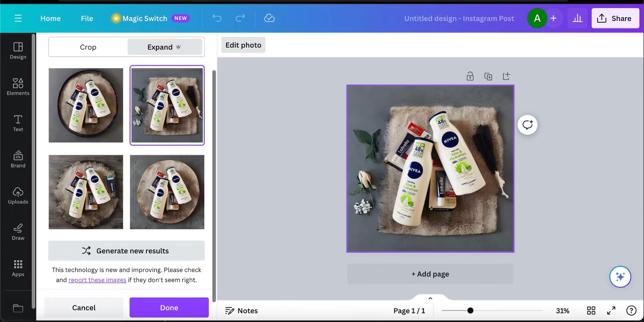Add new page via plus-page icon
Viewport: 644px width, 322px height.
(506, 76)
